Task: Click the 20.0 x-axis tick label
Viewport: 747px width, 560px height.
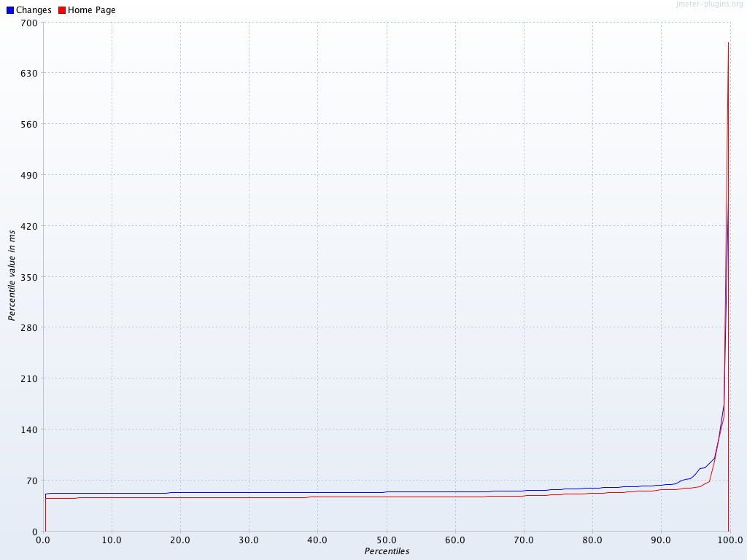Action: tap(180, 540)
